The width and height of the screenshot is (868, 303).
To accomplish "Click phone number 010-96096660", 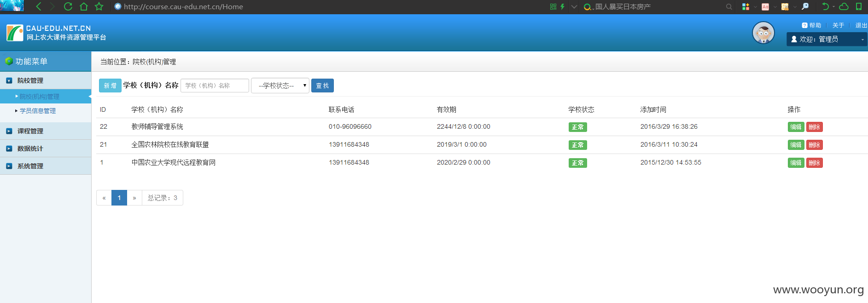I will 350,126.
